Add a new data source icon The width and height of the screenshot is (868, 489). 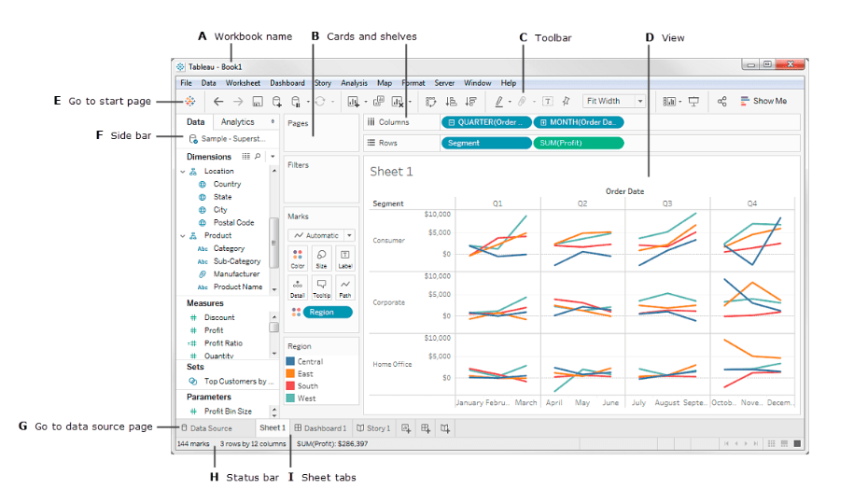[x=277, y=102]
